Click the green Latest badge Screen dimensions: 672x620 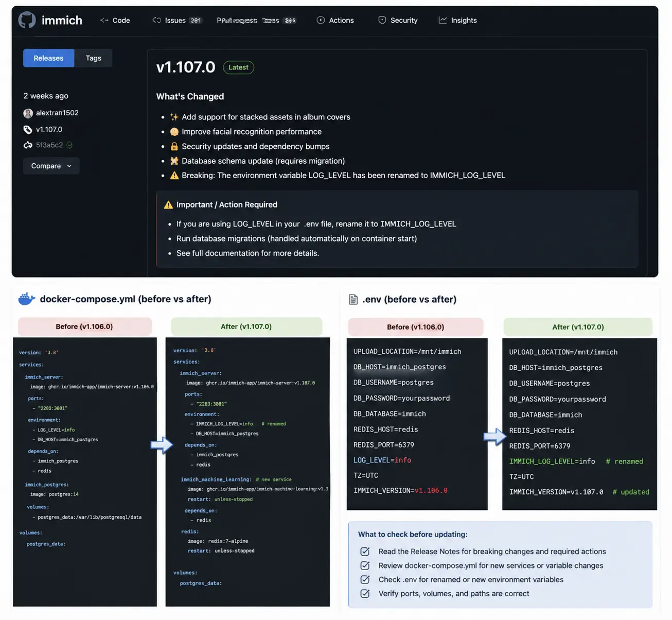[x=238, y=67]
